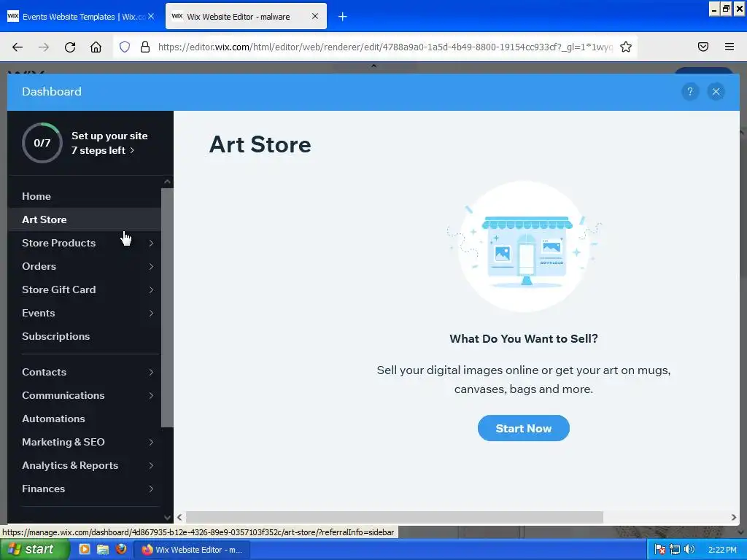Viewport: 747px width, 560px height.
Task: Click the shield tracking protection icon
Action: 125,47
